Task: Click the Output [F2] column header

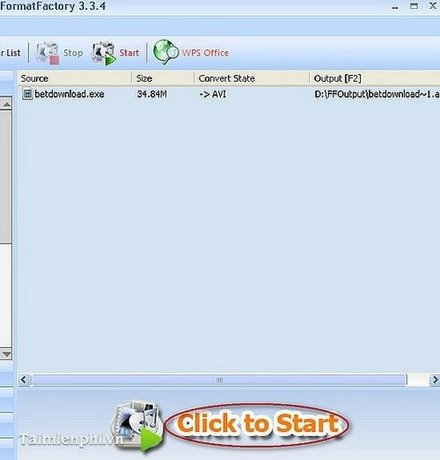Action: click(x=375, y=79)
